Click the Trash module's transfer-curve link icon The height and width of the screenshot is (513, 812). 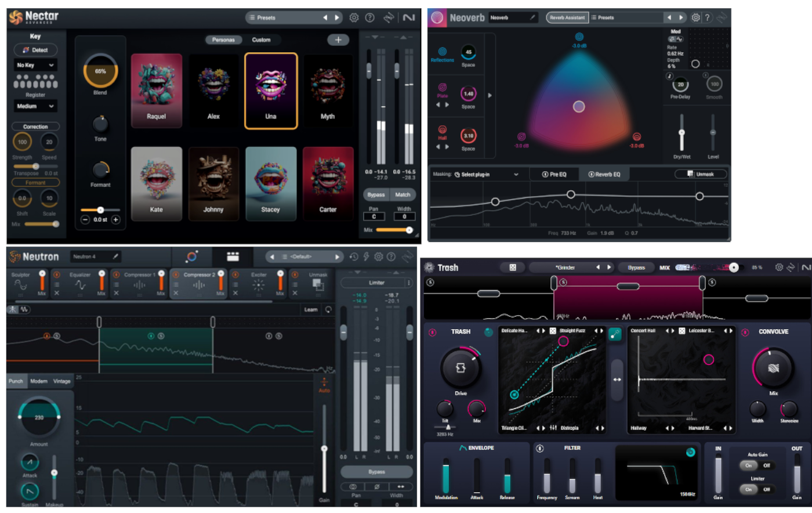(615, 334)
